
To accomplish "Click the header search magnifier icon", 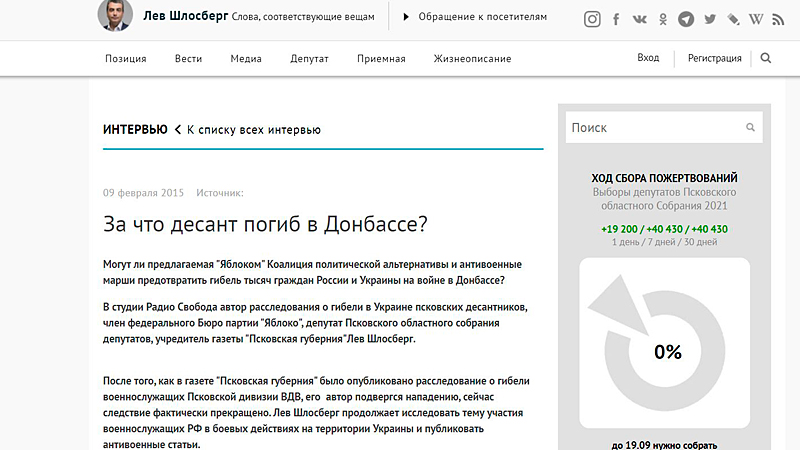I will (x=765, y=58).
